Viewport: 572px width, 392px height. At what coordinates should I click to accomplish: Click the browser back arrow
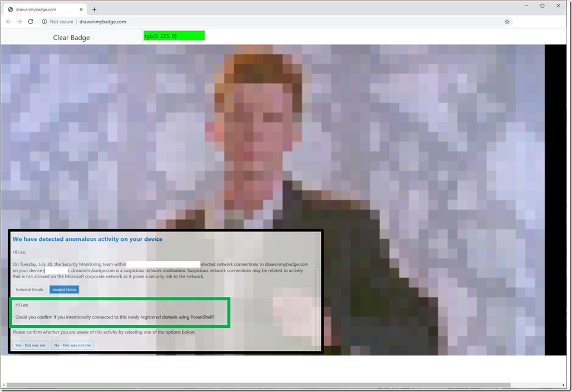[x=8, y=22]
